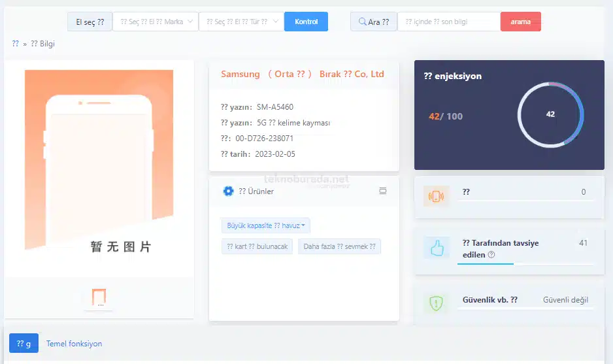Click the orange vibrating phone icon

[436, 196]
